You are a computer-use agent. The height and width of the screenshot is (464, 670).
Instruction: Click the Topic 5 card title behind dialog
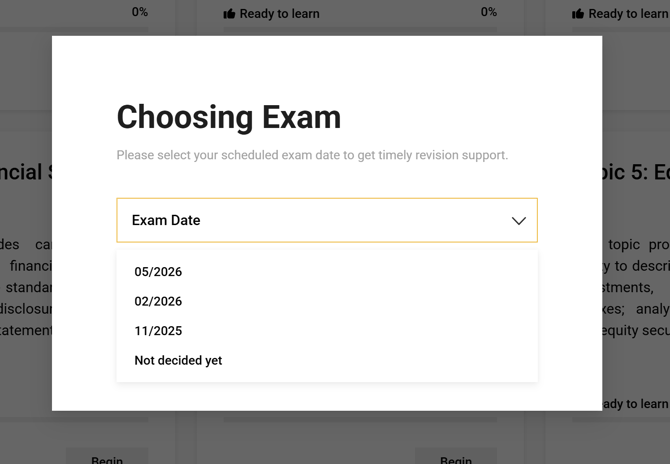pyautogui.click(x=636, y=171)
